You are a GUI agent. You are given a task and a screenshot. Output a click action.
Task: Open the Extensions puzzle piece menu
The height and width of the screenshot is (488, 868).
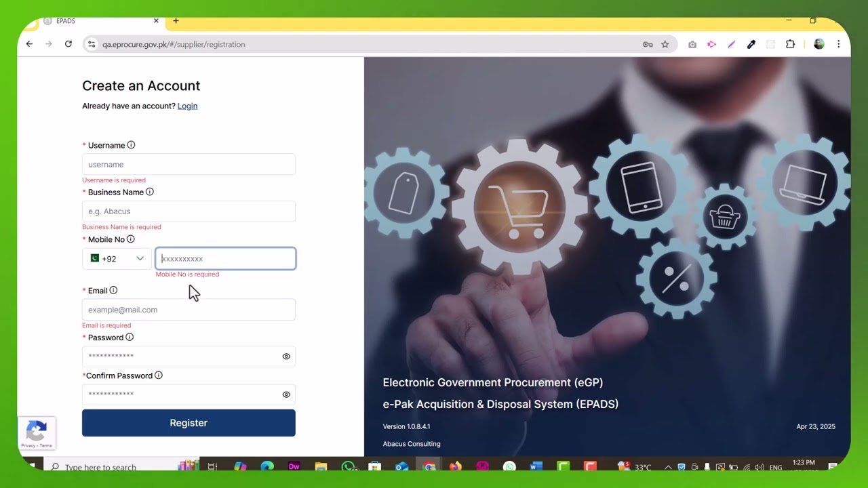(790, 44)
